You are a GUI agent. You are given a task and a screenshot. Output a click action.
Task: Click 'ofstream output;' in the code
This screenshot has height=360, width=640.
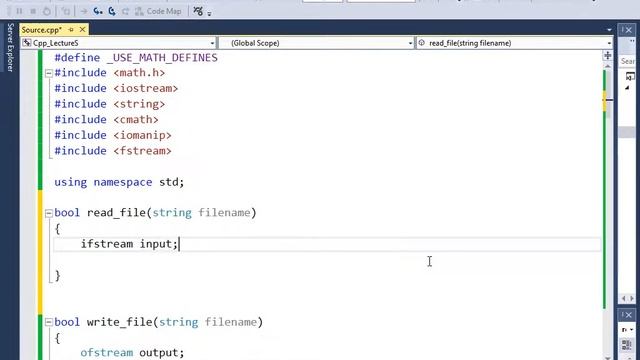[x=132, y=353]
